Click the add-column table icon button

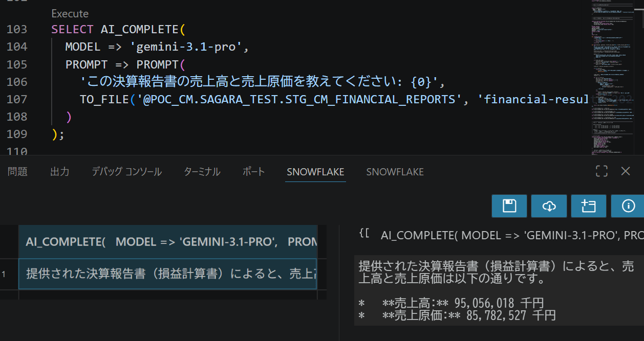(589, 206)
